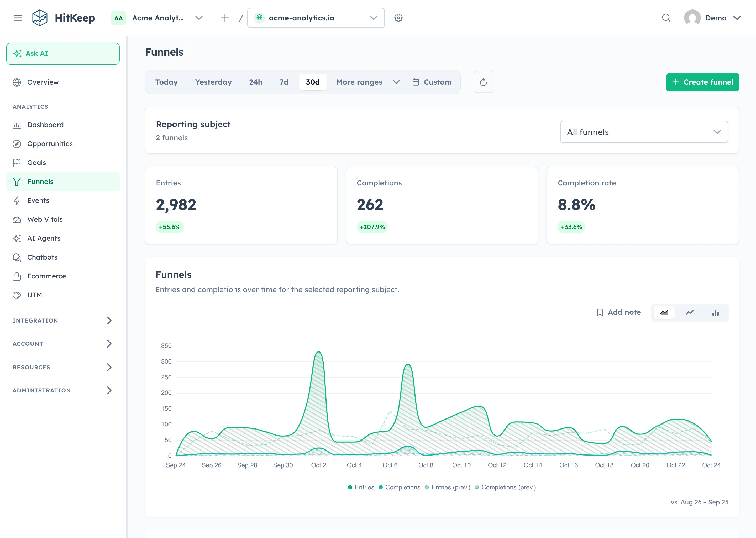Switch chart to area view
The height and width of the screenshot is (538, 756).
click(664, 313)
